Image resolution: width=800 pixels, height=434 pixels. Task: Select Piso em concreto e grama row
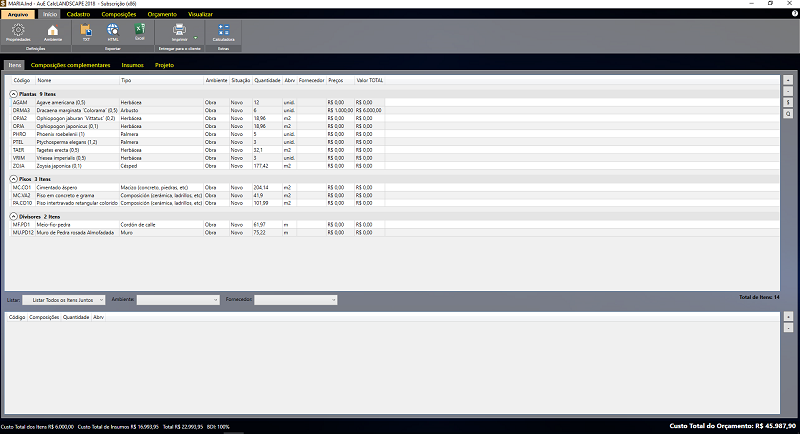pyautogui.click(x=395, y=195)
